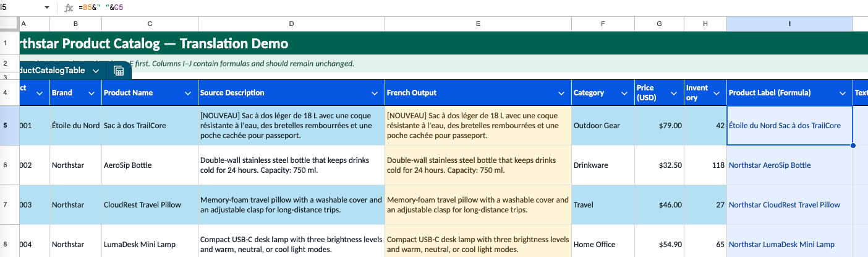The width and height of the screenshot is (868, 257).
Task: Open the Source Description column dropdown
Action: pos(375,93)
